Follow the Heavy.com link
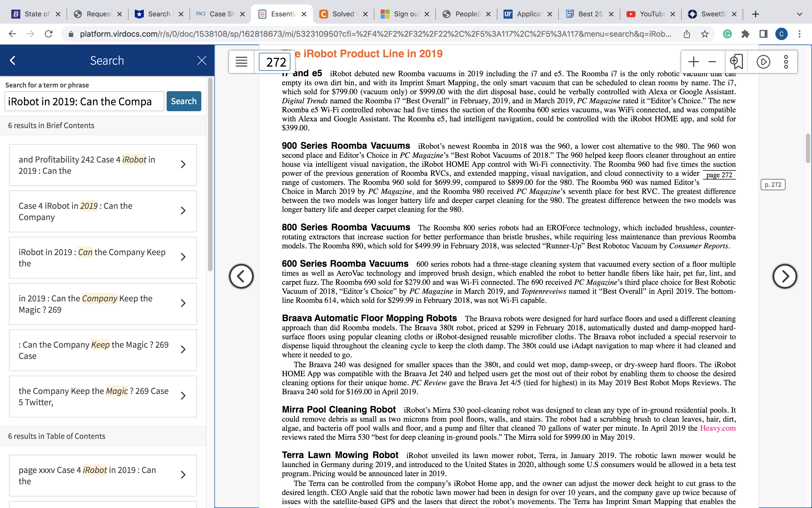The image size is (812, 508). pyautogui.click(x=718, y=428)
